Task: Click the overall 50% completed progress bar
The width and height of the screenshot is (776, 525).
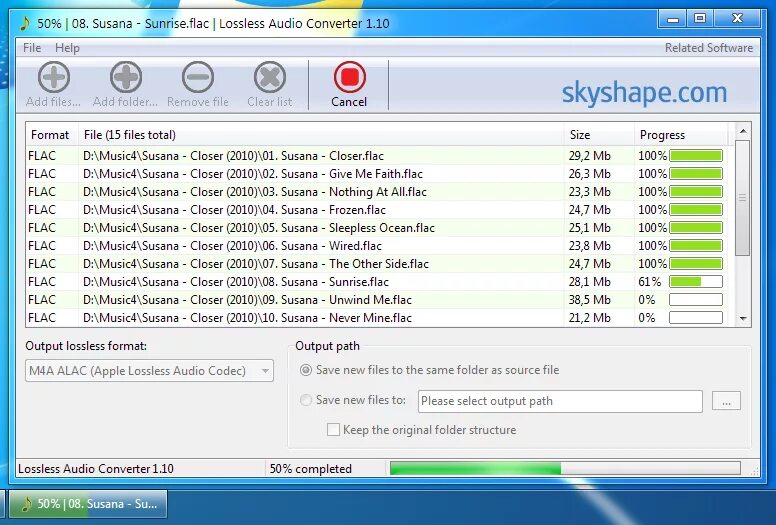Action: tap(565, 468)
